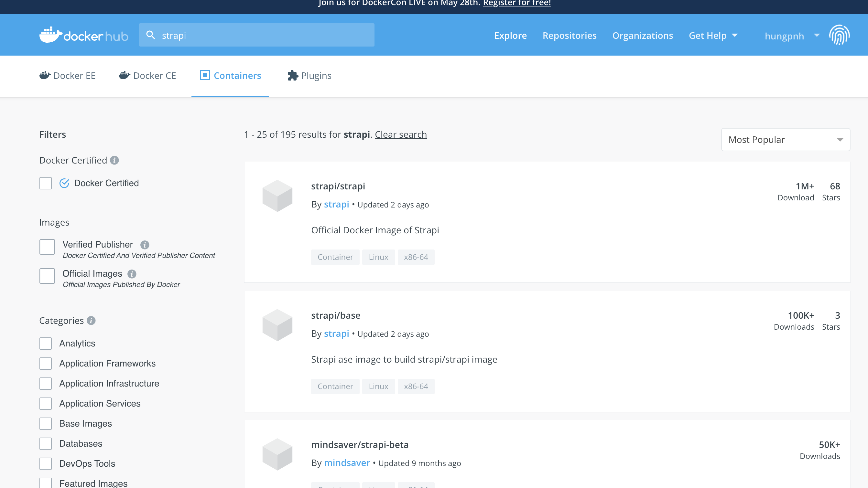Screen dimensions: 868x488
Task: Click the Official Images info icon
Action: 132,274
